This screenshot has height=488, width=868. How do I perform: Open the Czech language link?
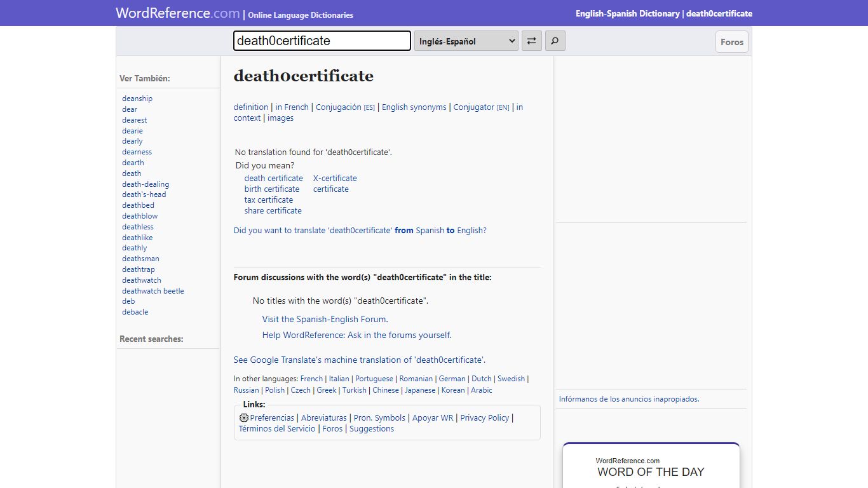tap(301, 390)
